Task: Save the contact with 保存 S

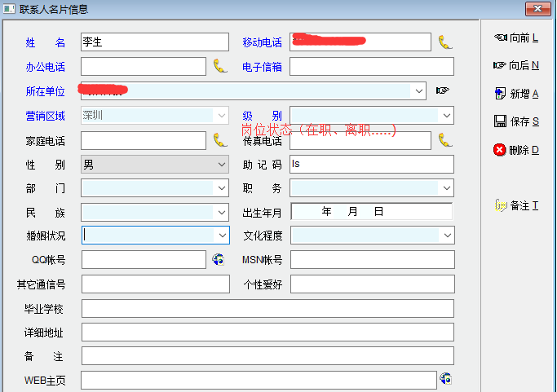Action: pyautogui.click(x=516, y=121)
